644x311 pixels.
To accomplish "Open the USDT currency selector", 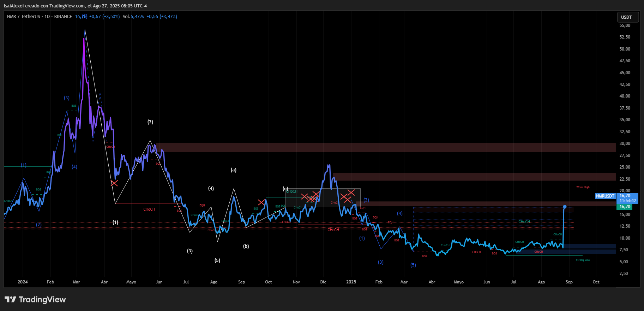I will pyautogui.click(x=626, y=17).
